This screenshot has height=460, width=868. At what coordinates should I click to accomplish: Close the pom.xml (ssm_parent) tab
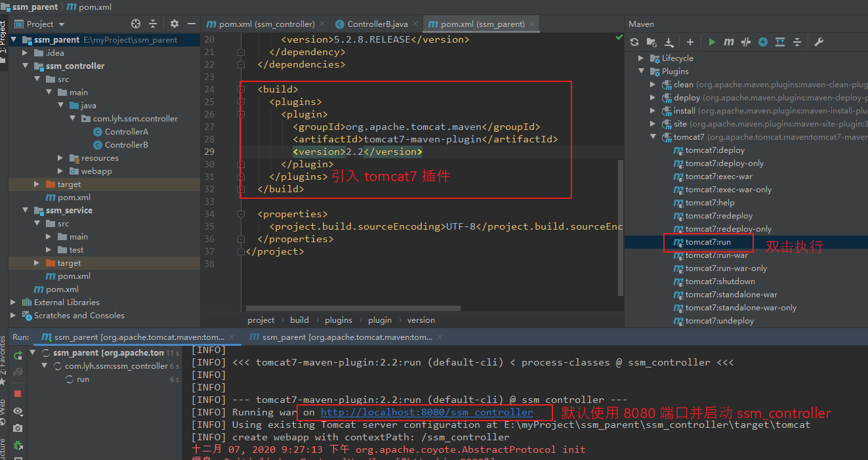coord(533,24)
